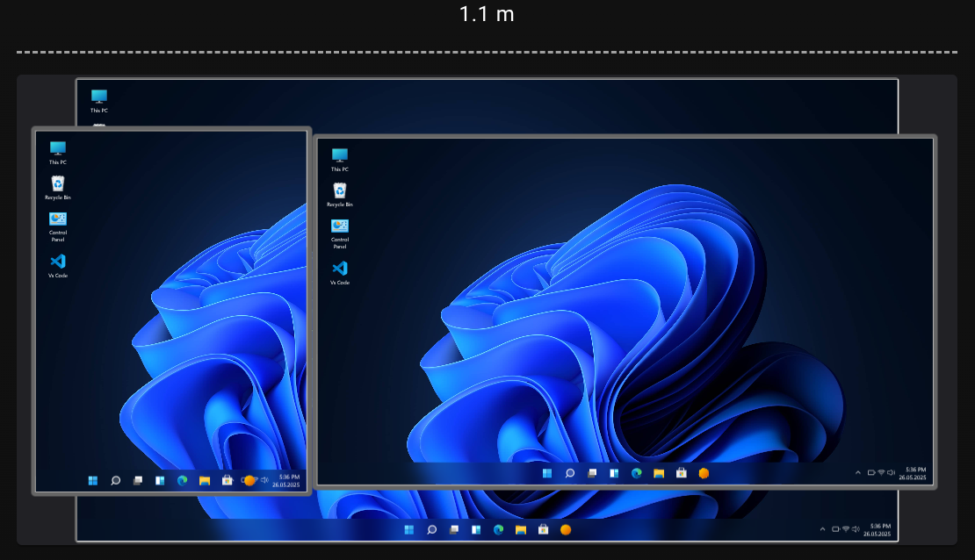Open Control Panel on the left narrow screen

point(58,226)
